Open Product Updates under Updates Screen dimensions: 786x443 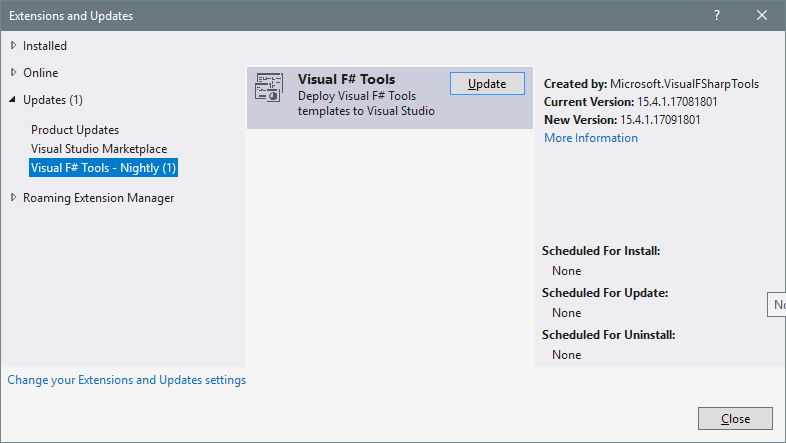(x=75, y=130)
